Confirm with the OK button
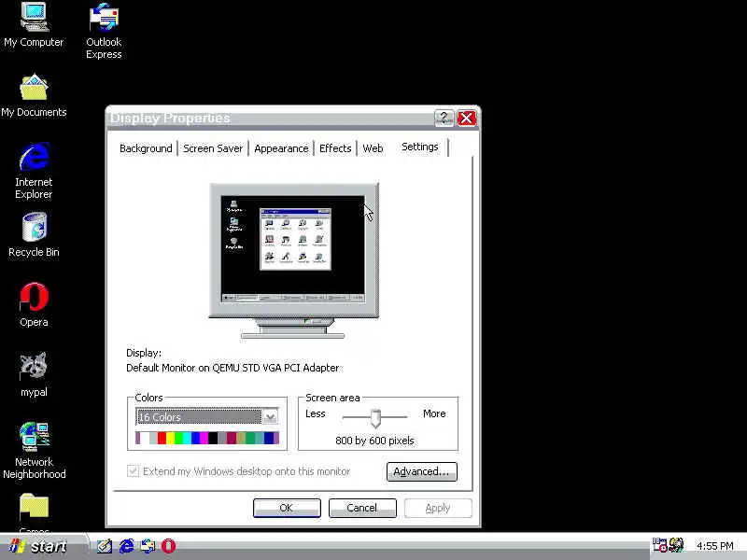 pyautogui.click(x=287, y=508)
